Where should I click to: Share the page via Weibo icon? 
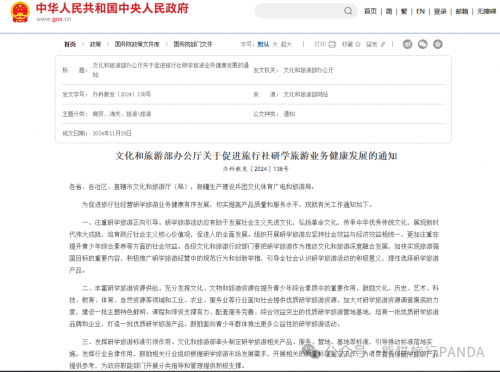(407, 44)
